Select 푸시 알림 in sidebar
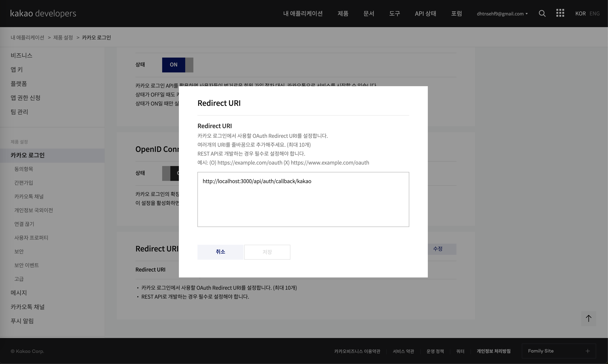 [x=22, y=321]
